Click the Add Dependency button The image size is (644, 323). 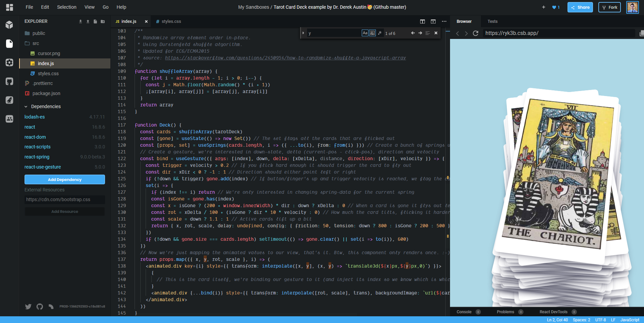65,180
